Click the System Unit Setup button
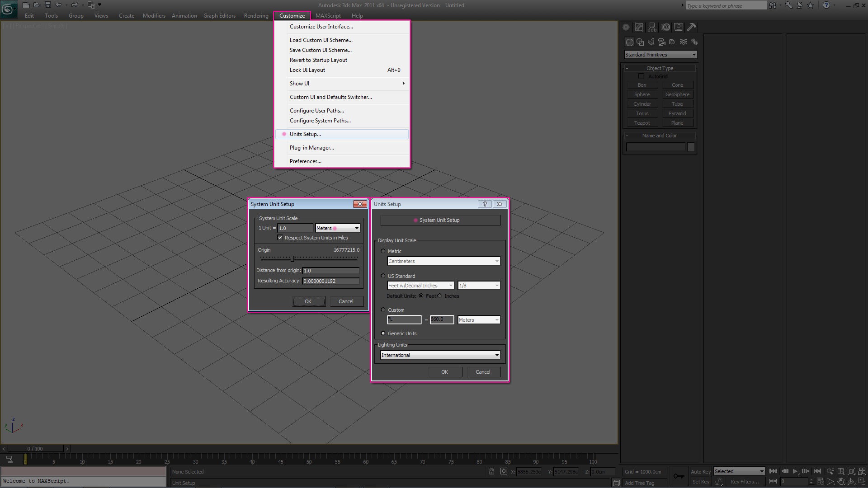The height and width of the screenshot is (488, 868). [440, 220]
